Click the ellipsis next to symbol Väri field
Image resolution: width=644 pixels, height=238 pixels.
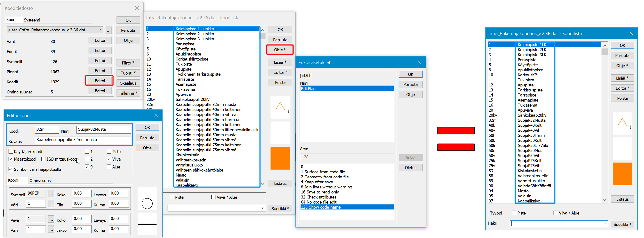pos(51,204)
